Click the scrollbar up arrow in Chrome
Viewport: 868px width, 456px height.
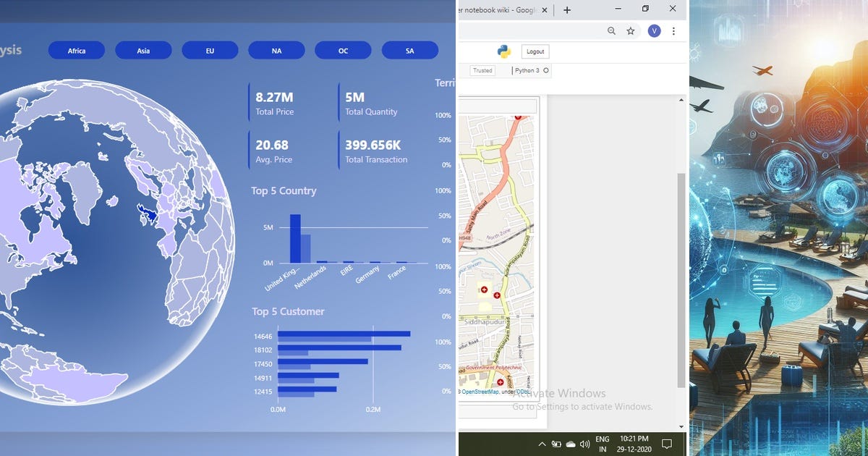pyautogui.click(x=681, y=99)
